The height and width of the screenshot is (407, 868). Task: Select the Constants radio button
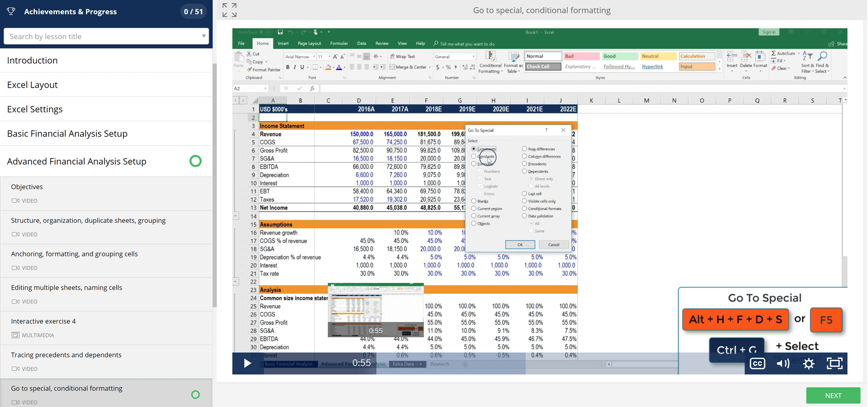(474, 156)
